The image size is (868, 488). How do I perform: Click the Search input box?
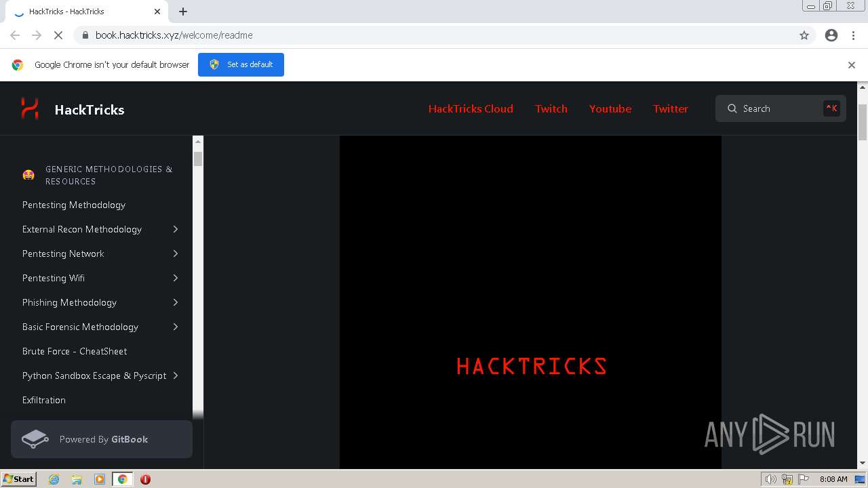coord(781,108)
